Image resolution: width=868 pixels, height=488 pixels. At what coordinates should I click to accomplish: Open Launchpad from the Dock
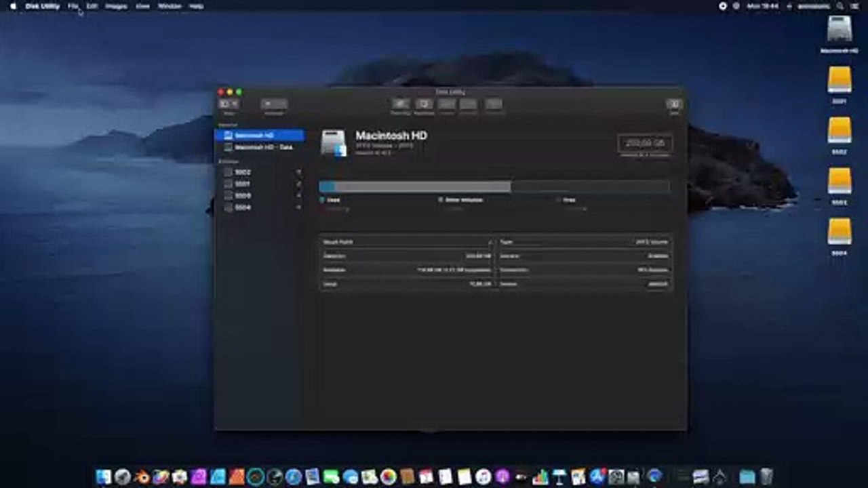tap(123, 476)
